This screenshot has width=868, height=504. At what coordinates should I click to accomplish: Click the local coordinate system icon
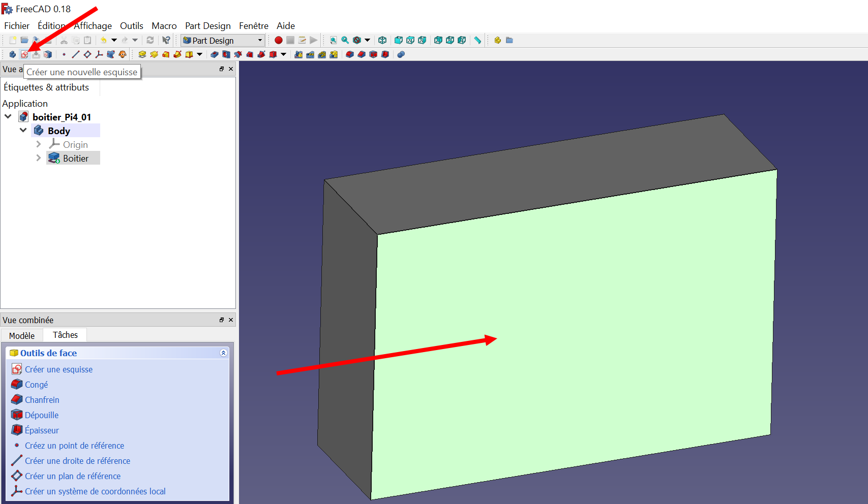(99, 54)
